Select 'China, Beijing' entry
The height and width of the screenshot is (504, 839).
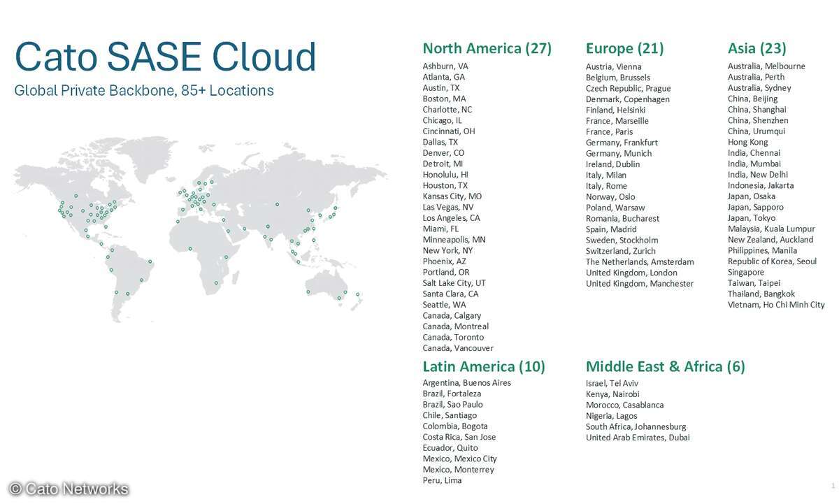pos(752,99)
